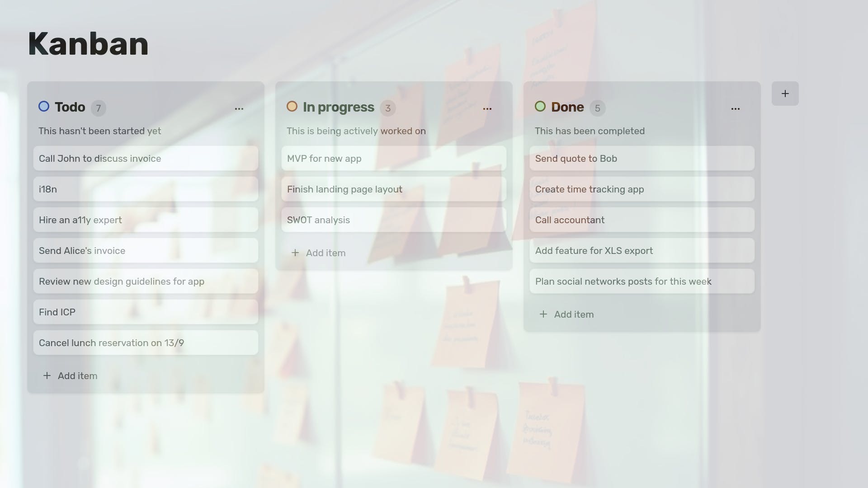868x488 pixels.
Task: Click the blue Todo status circle icon
Action: pos(43,107)
